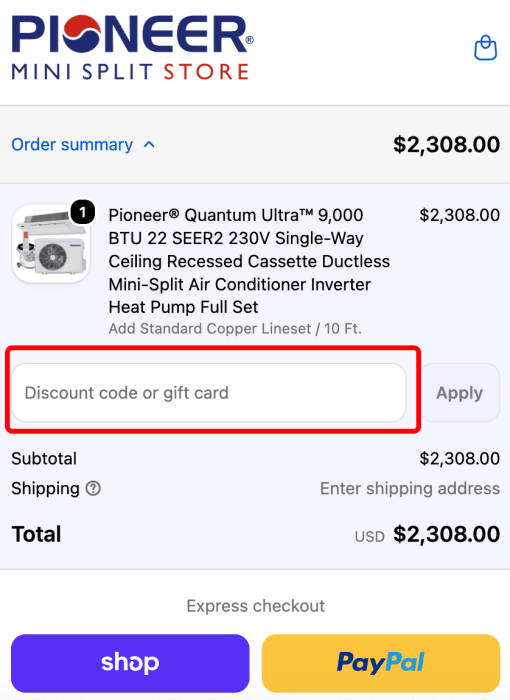This screenshot has width=510, height=700.
Task: Click the bold Total label
Action: (x=36, y=534)
